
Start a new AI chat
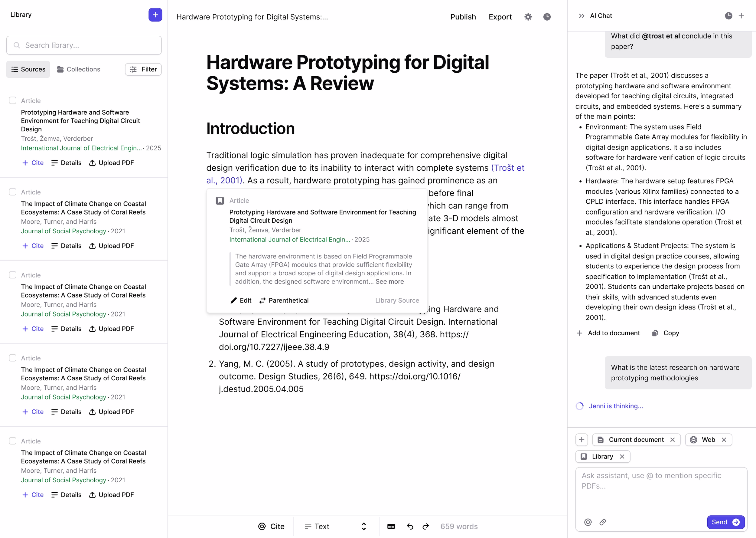[741, 16]
